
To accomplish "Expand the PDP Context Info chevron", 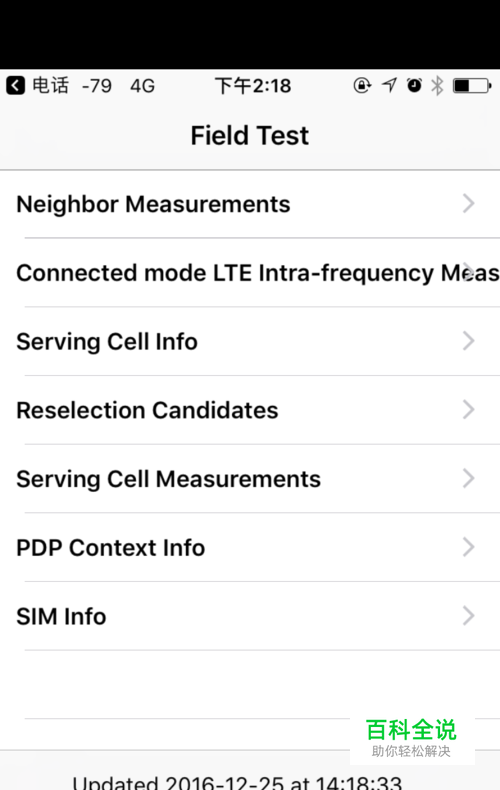I will coord(469,547).
